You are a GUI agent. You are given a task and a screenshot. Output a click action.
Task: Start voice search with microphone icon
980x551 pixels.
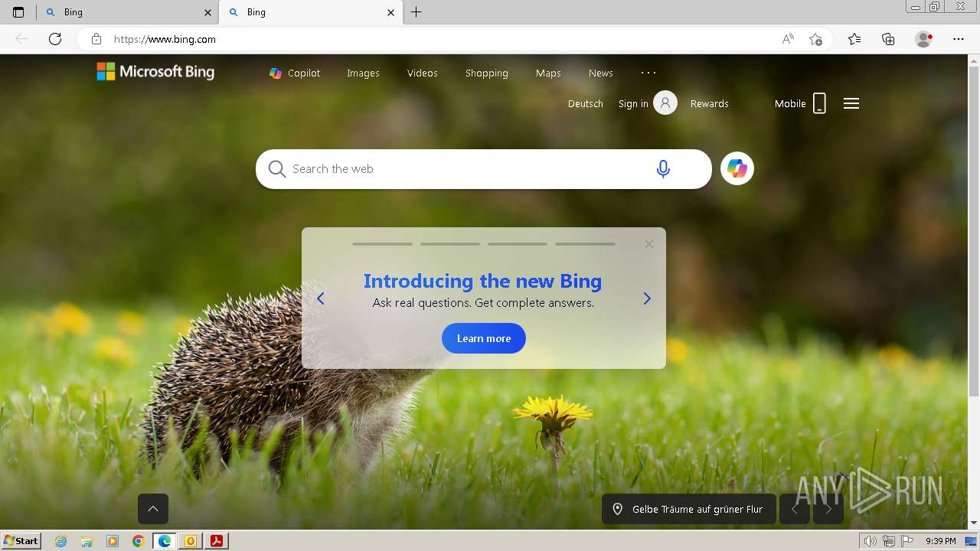(663, 169)
